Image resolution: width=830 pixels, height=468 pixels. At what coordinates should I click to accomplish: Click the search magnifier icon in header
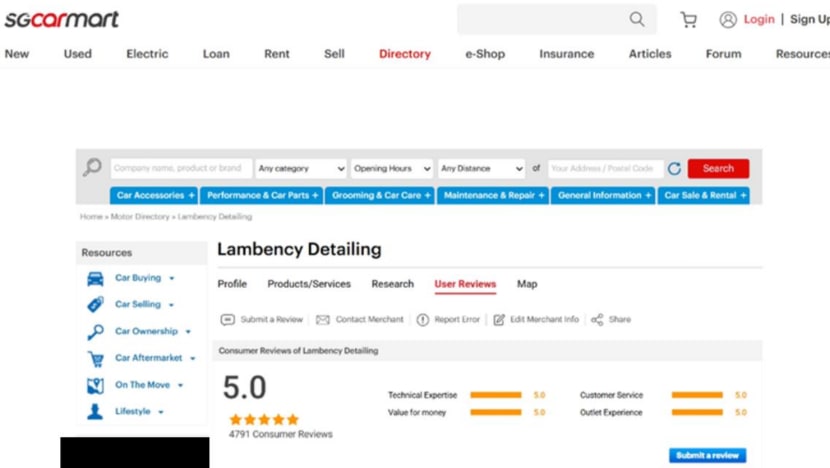coord(637,19)
